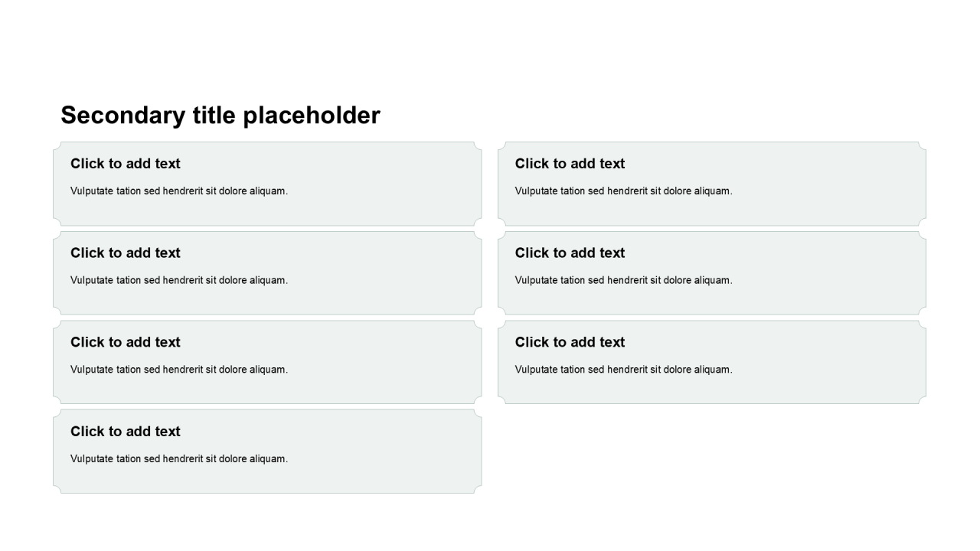This screenshot has height=551, width=980.
Task: Click the empty right side of the third right card
Action: (842, 362)
